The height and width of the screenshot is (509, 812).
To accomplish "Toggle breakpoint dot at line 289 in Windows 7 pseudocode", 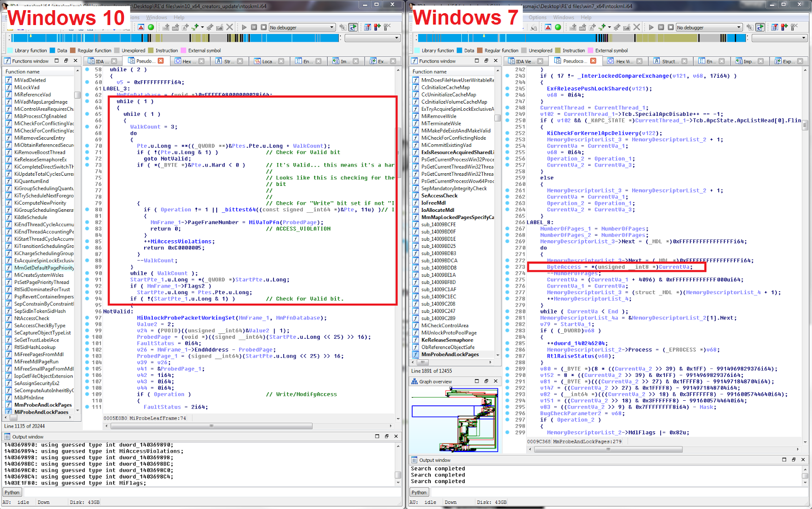I will point(507,368).
